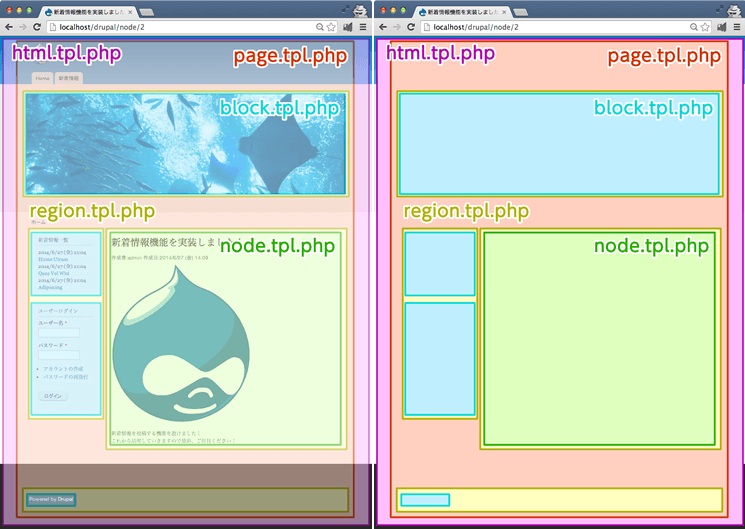
Task: Click the 新着情報一覧 block heading
Action: pos(53,240)
